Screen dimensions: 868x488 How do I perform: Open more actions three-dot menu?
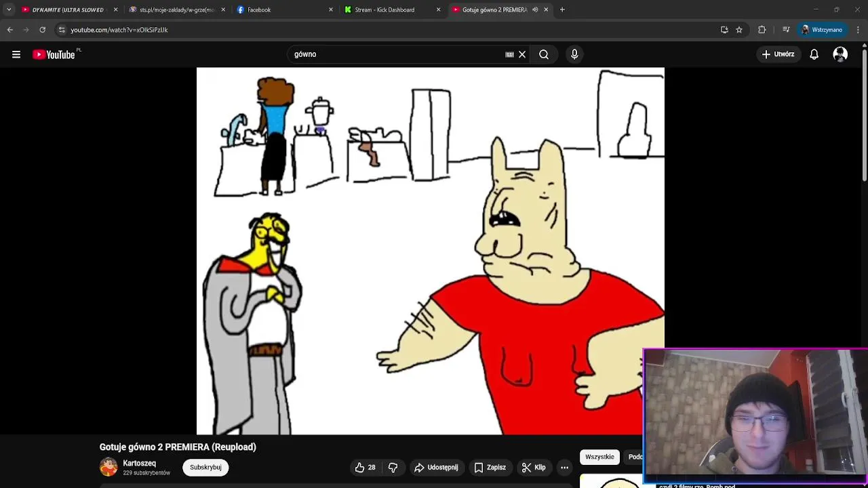coord(564,467)
